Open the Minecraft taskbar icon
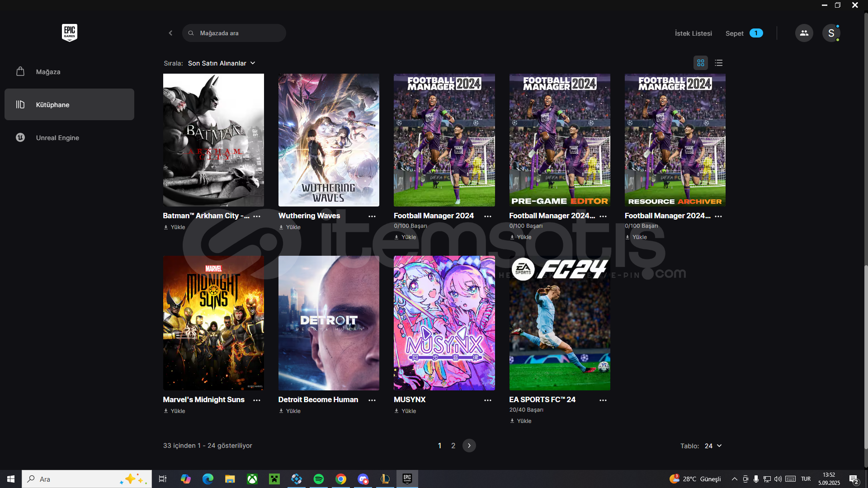 [274, 479]
